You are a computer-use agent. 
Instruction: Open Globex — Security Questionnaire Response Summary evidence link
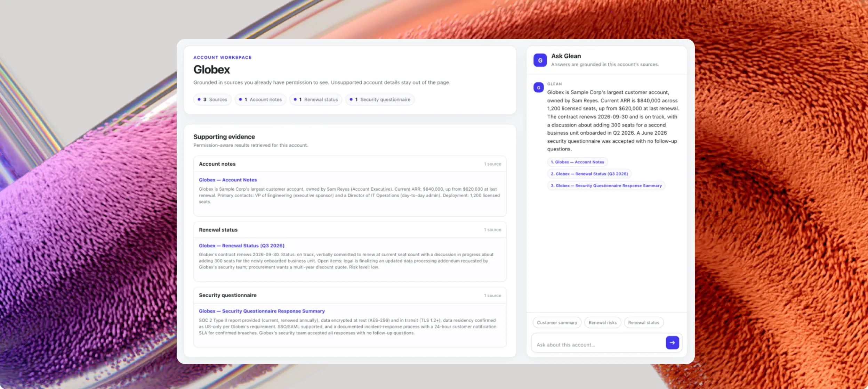point(262,311)
